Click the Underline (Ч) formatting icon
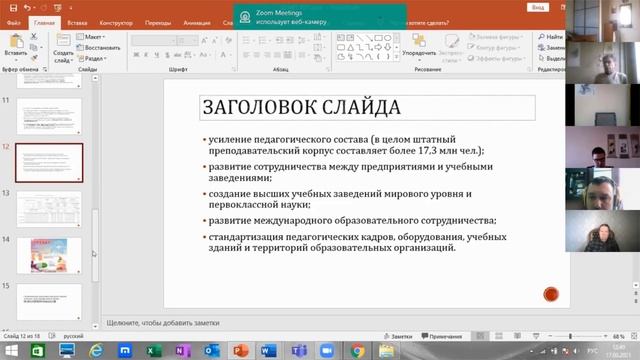The image size is (640, 360). [156, 55]
